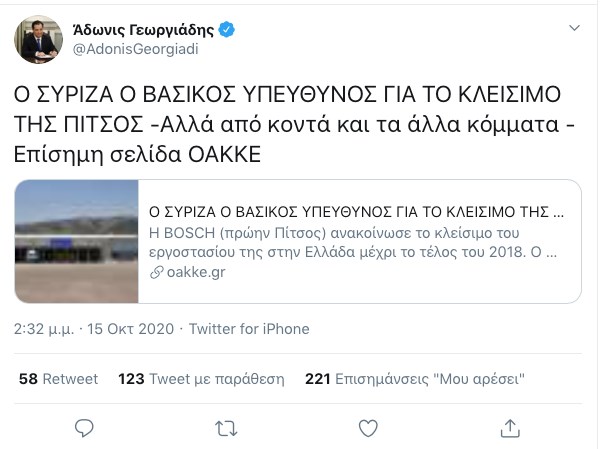Viewport: 606px width, 449px height.
Task: Like the tweet with heart icon
Action: [368, 428]
